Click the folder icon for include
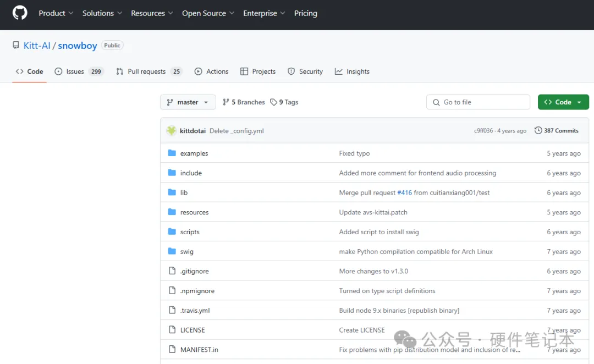This screenshot has height=364, width=594. (172, 173)
